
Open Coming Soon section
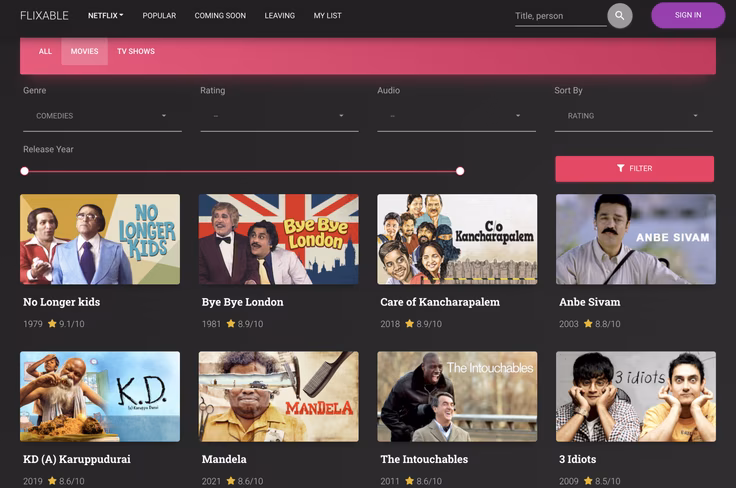point(220,15)
